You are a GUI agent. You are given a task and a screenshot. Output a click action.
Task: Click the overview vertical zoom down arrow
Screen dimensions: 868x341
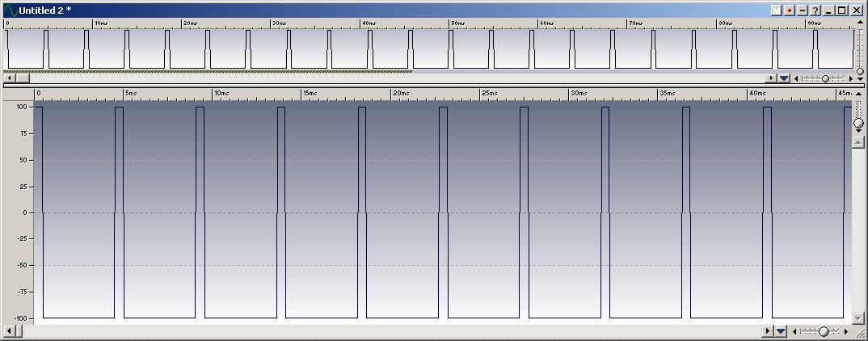point(860,79)
